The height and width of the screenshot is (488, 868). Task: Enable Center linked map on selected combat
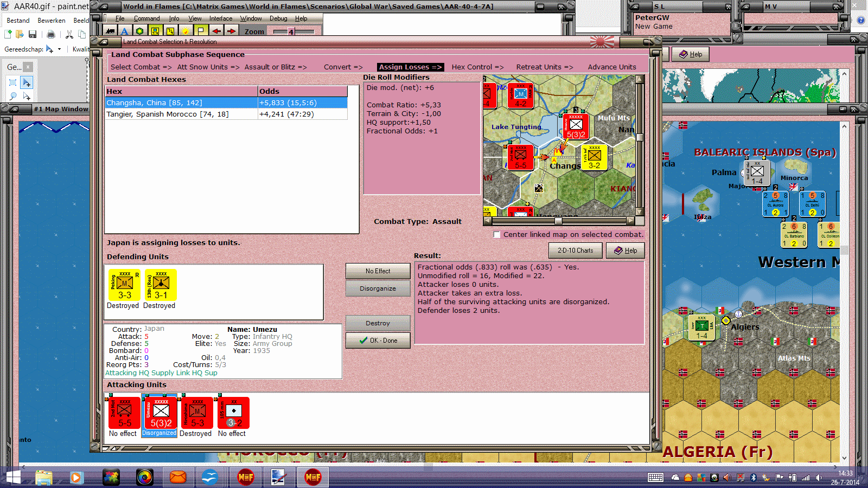coord(496,235)
